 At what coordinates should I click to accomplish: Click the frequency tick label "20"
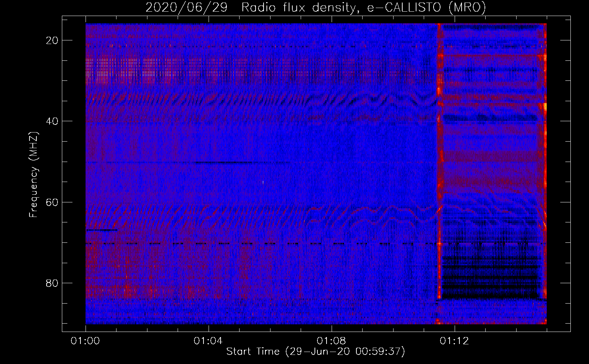coord(52,40)
